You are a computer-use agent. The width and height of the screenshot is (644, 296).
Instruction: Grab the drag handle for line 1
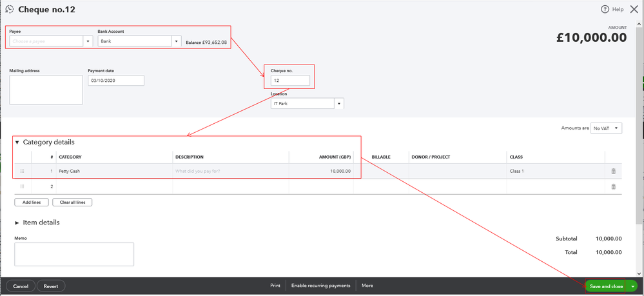coord(23,171)
